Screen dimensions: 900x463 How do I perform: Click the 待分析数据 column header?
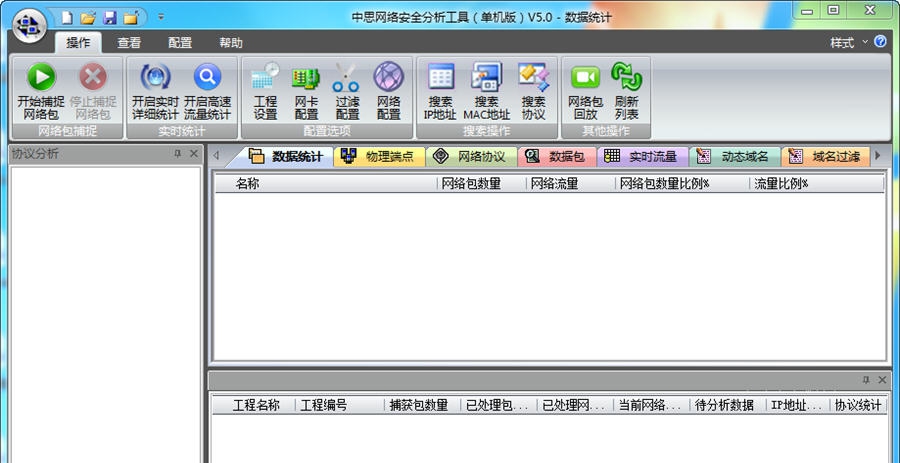pyautogui.click(x=727, y=405)
